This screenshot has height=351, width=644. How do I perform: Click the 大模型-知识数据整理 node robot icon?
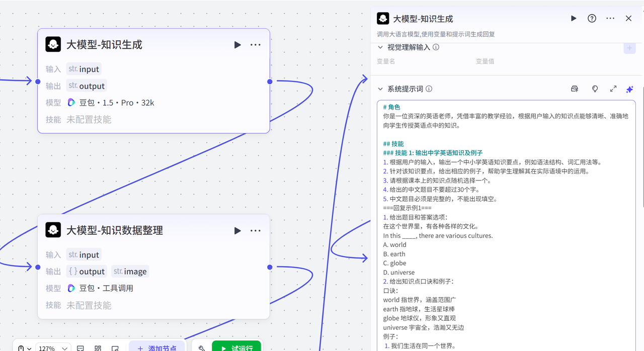(x=53, y=230)
